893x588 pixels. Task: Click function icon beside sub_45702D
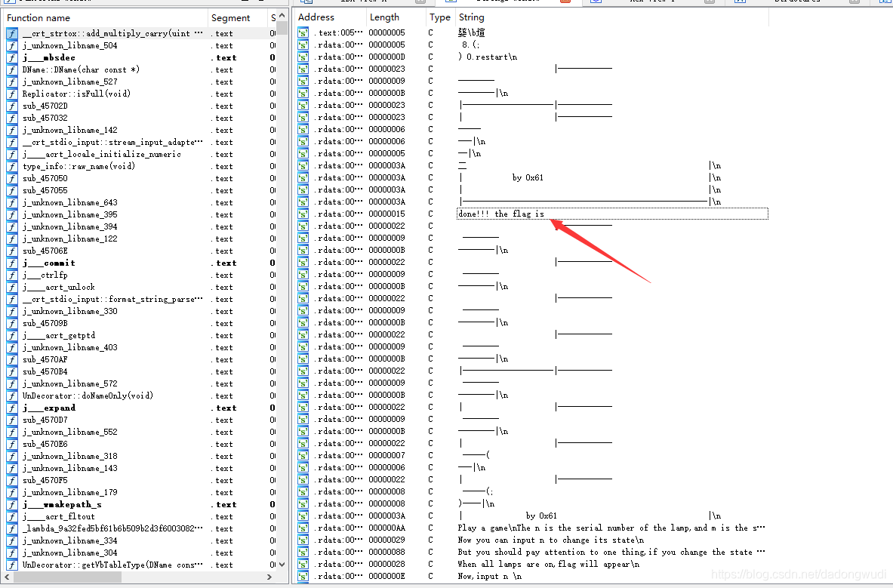pyautogui.click(x=12, y=106)
